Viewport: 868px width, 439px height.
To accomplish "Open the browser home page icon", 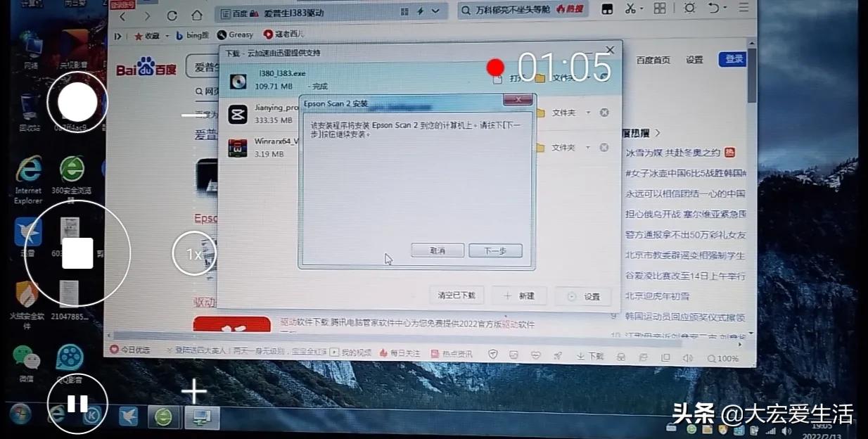I will (197, 15).
